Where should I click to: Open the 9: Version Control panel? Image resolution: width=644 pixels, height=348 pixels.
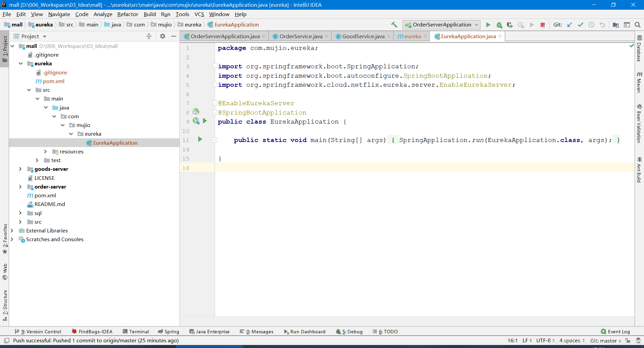click(x=38, y=332)
